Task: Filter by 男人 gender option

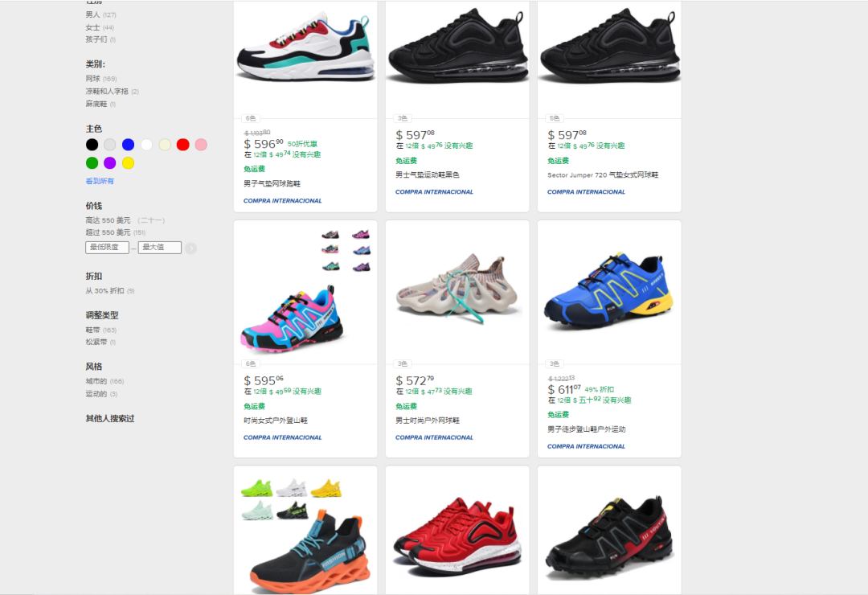Action: (x=93, y=14)
